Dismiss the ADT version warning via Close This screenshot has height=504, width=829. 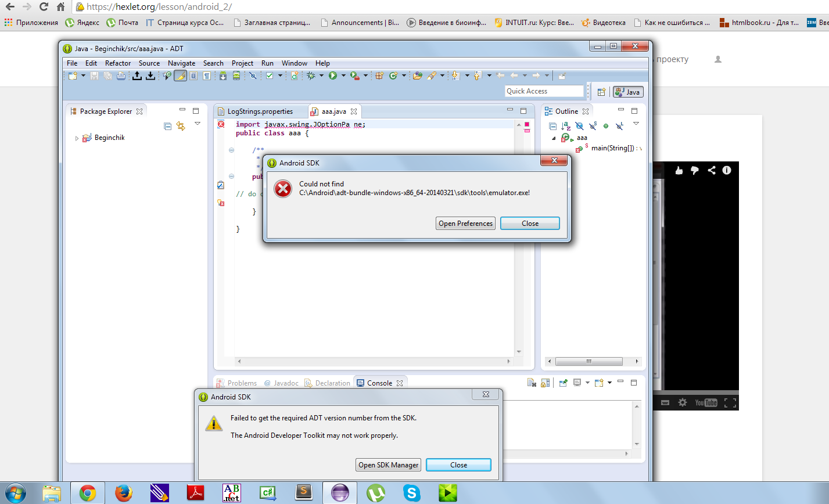(458, 465)
